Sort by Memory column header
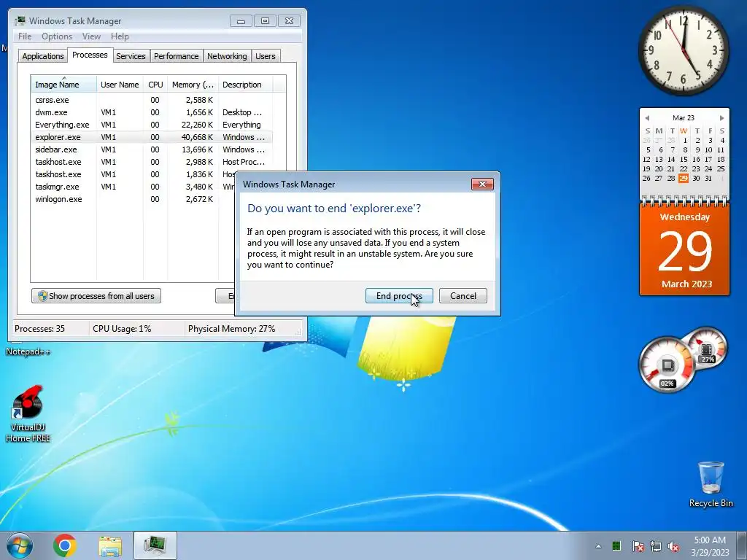The height and width of the screenshot is (560, 747). pyautogui.click(x=193, y=85)
